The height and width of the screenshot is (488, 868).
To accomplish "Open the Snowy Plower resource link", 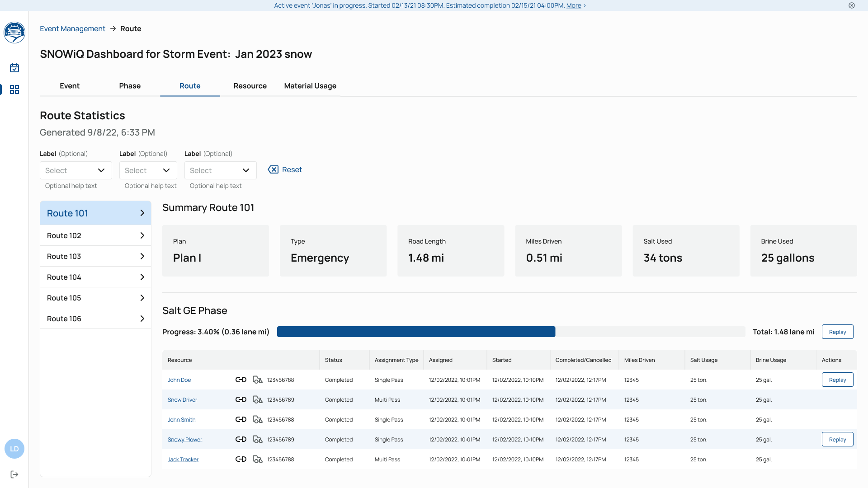I will (184, 440).
